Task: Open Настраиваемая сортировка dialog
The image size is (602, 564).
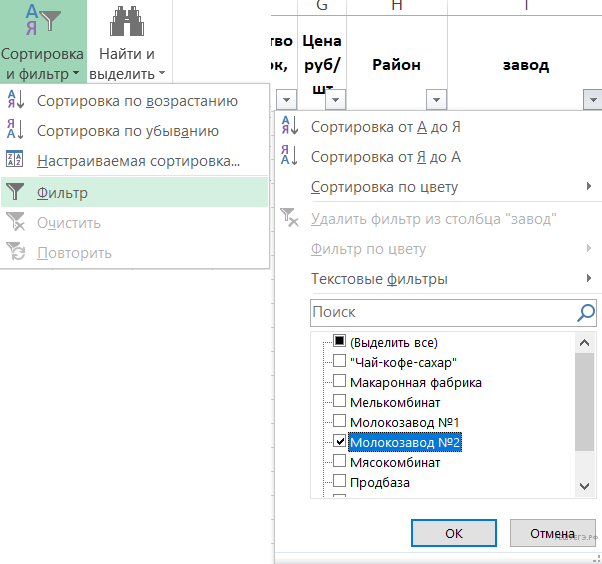Action: pyautogui.click(x=138, y=161)
